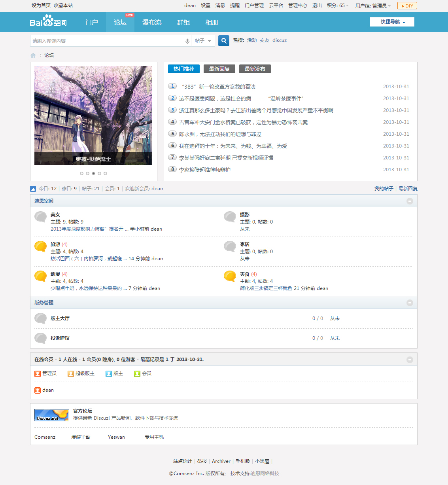Open the 论坛 nav tab
The image size is (448, 485).
[120, 22]
